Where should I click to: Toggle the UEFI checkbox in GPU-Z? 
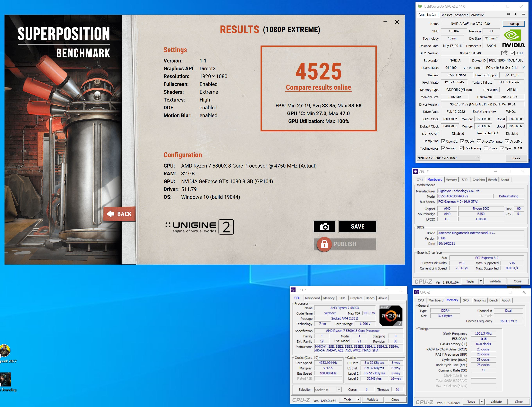(513, 53)
